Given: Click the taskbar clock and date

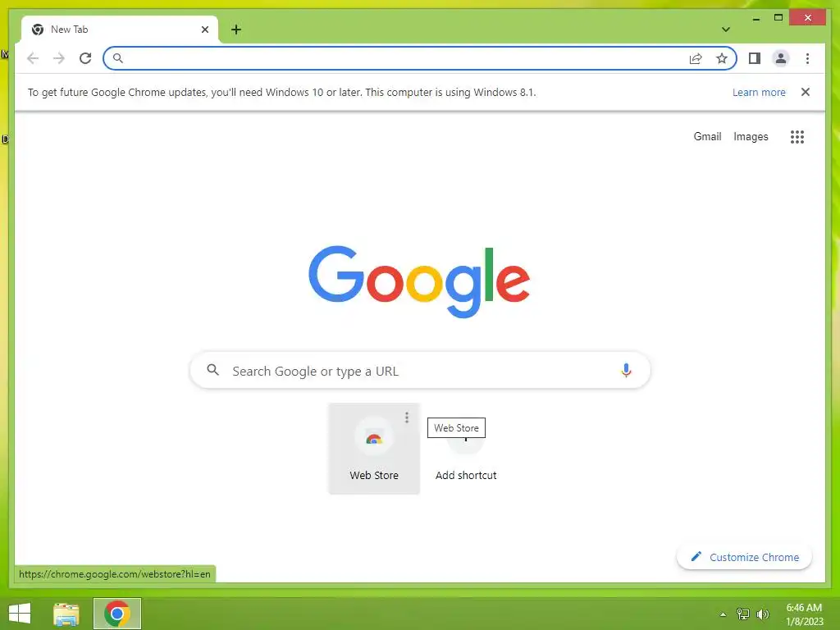Looking at the screenshot, I should (804, 614).
